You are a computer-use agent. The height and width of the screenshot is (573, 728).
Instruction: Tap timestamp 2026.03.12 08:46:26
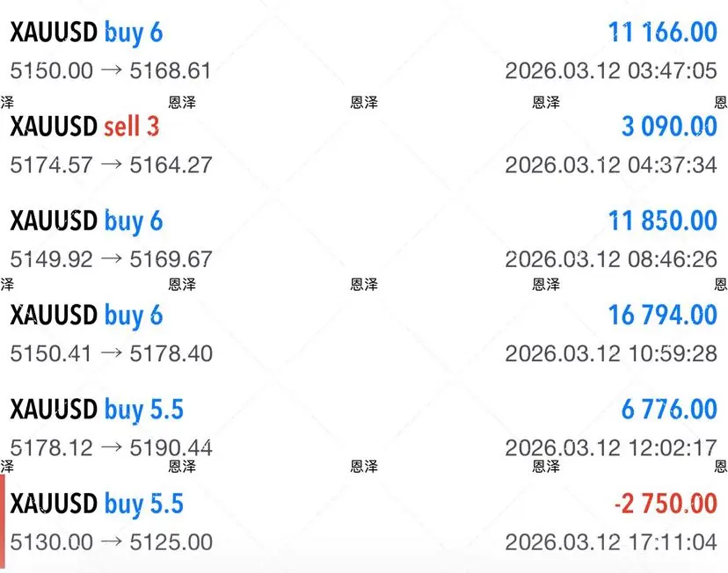(x=610, y=259)
